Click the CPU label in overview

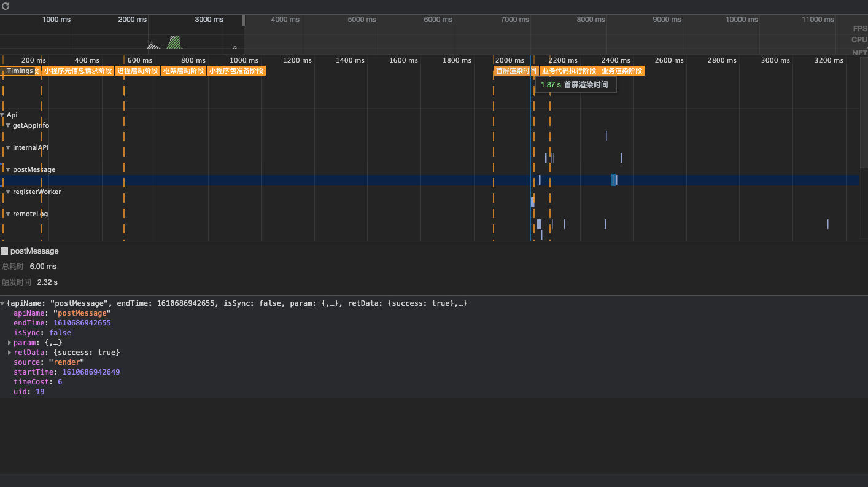[x=859, y=40]
